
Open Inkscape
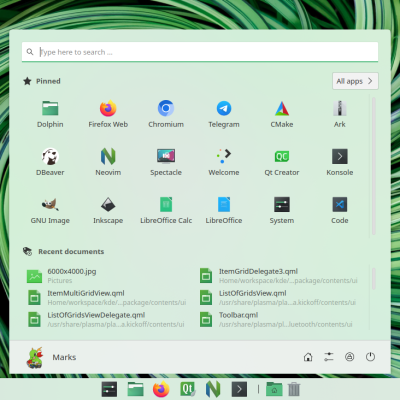tap(108, 210)
